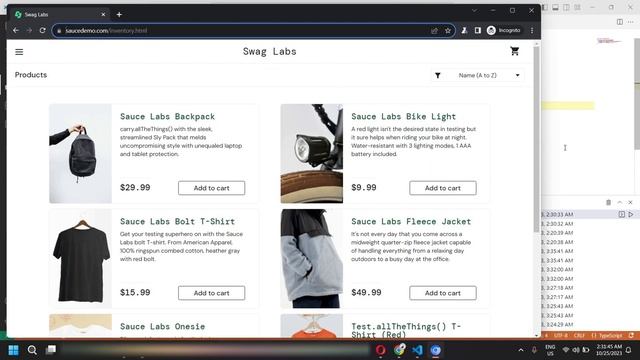The width and height of the screenshot is (640, 360).
Task: Open the Sauce Labs Onesie title link
Action: tap(162, 327)
